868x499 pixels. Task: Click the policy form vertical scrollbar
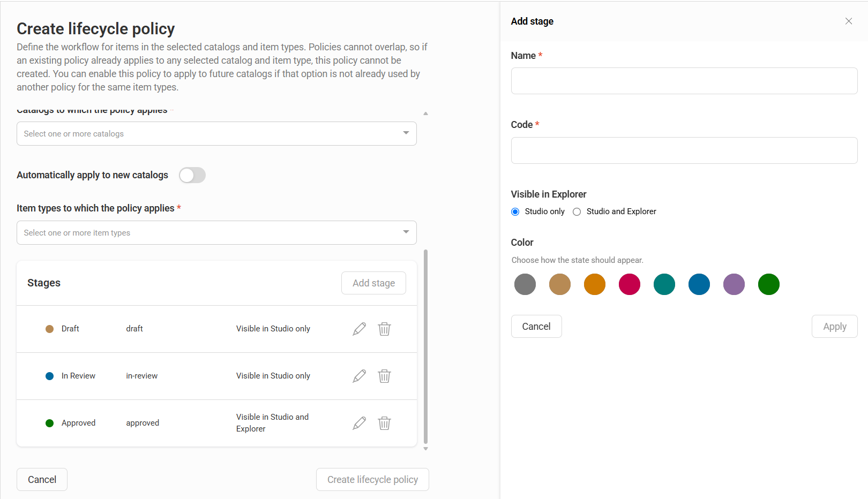426,346
